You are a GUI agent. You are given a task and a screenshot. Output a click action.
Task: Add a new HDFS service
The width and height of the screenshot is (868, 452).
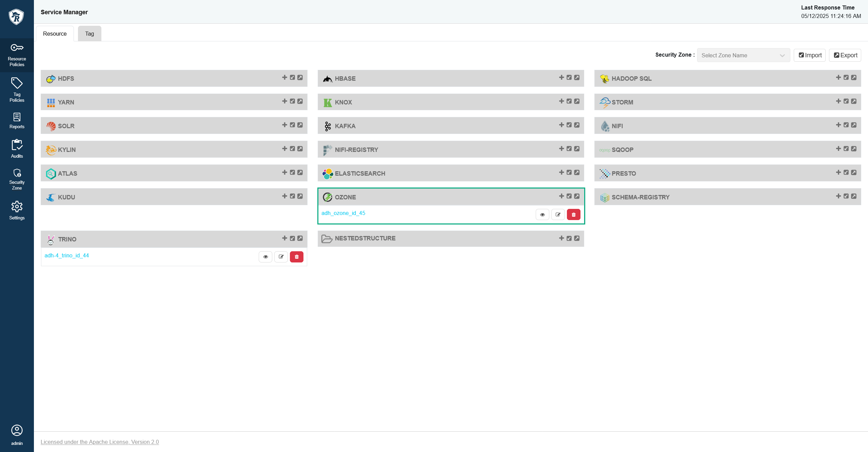[x=284, y=78]
